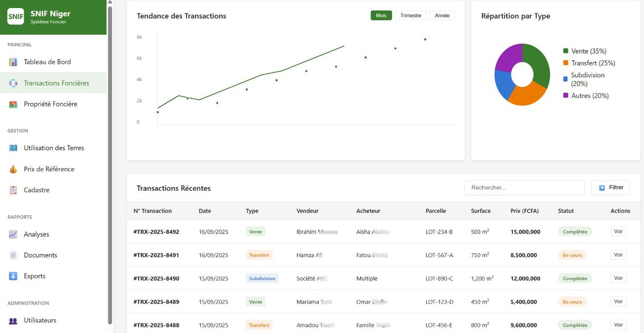Click the Statut column header

566,211
